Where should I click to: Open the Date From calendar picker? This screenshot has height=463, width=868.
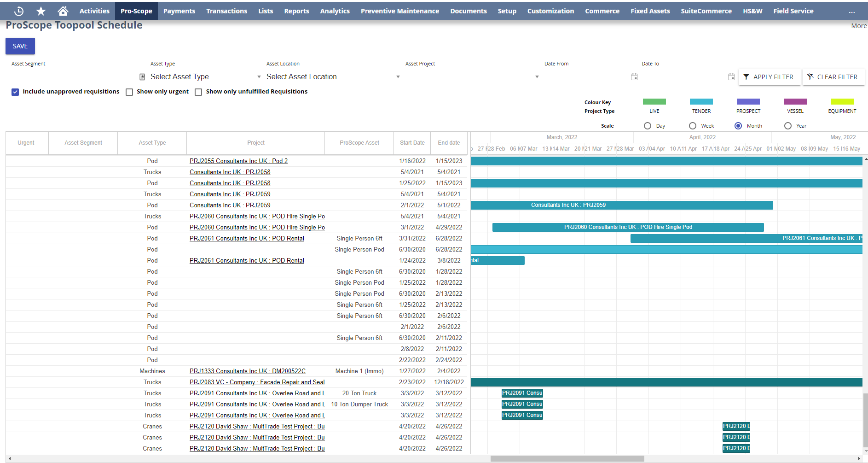[x=634, y=76]
